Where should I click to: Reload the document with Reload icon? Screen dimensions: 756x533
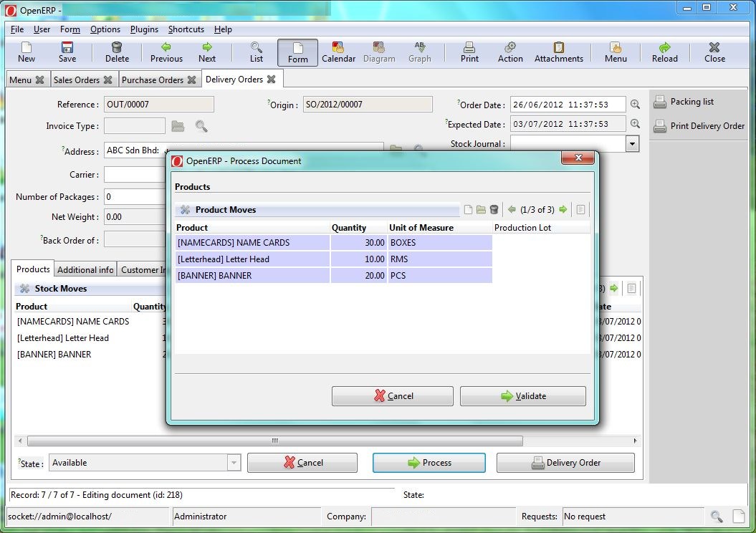pyautogui.click(x=665, y=47)
